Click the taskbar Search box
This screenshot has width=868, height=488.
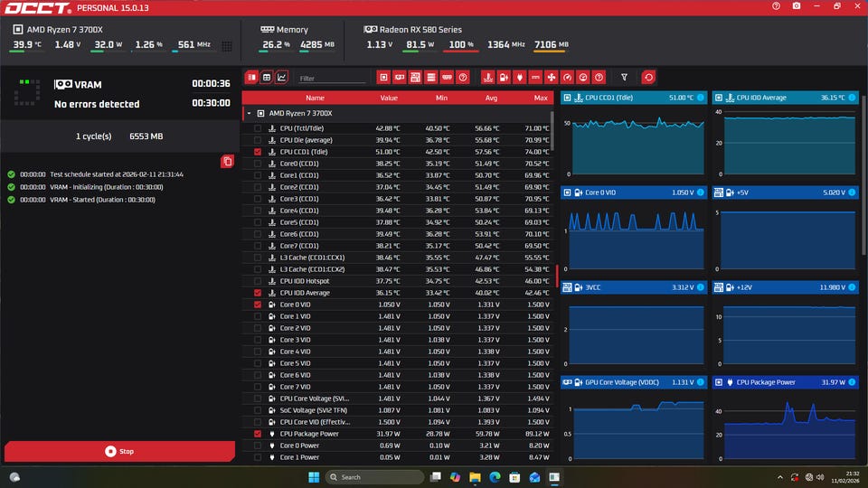click(x=374, y=477)
